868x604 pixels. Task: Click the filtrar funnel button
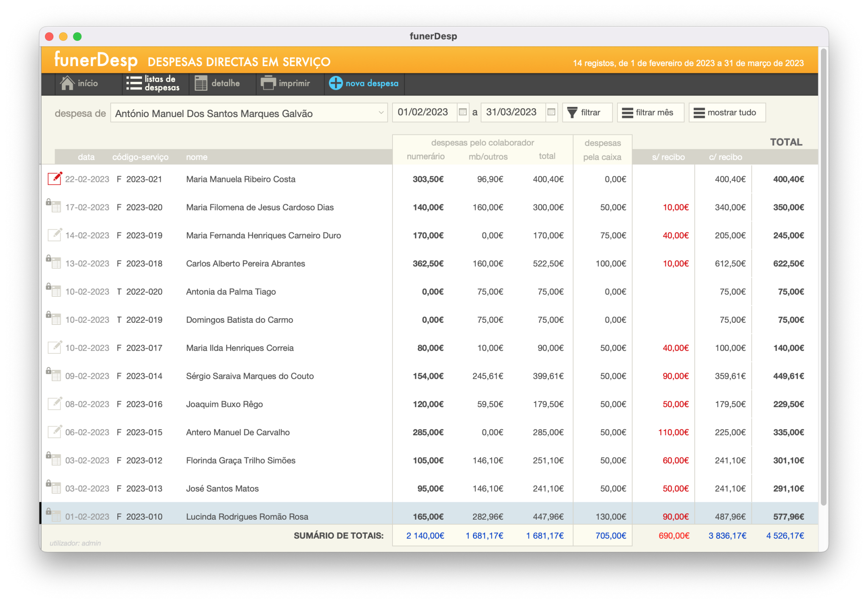pos(587,113)
